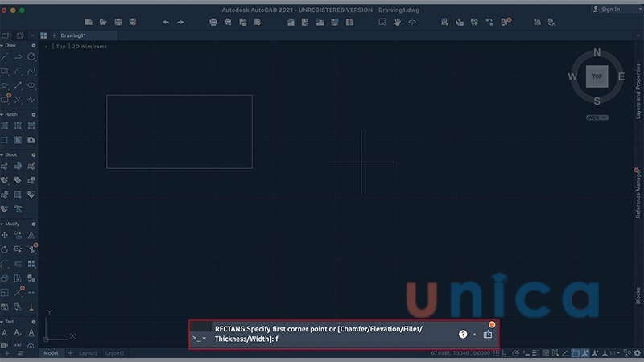
Task: Click the Print/Plot icon in toolbar
Action: [213, 22]
